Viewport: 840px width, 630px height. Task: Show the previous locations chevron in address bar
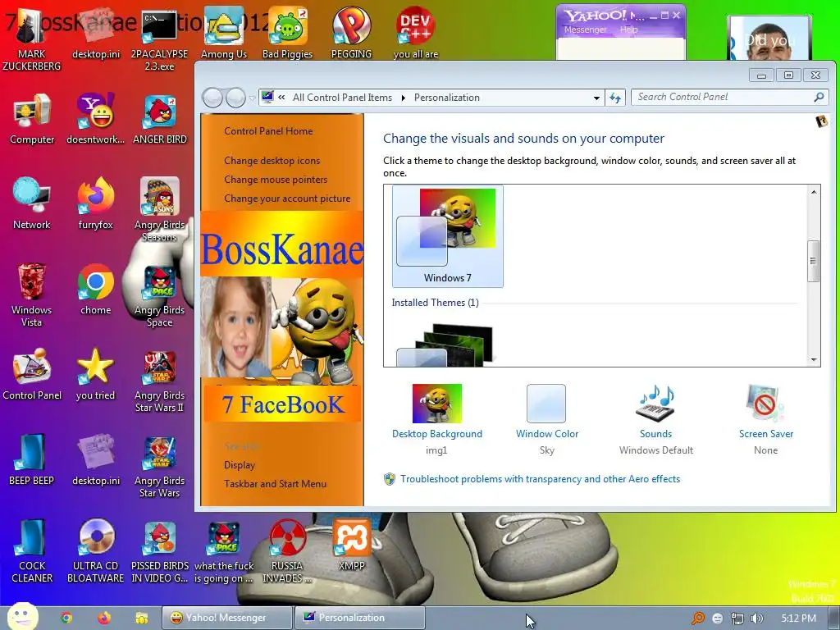pyautogui.click(x=281, y=98)
